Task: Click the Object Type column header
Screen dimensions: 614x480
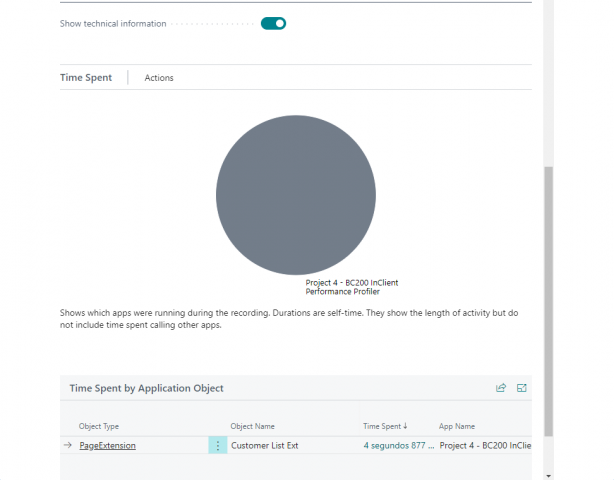Action: tap(99, 426)
